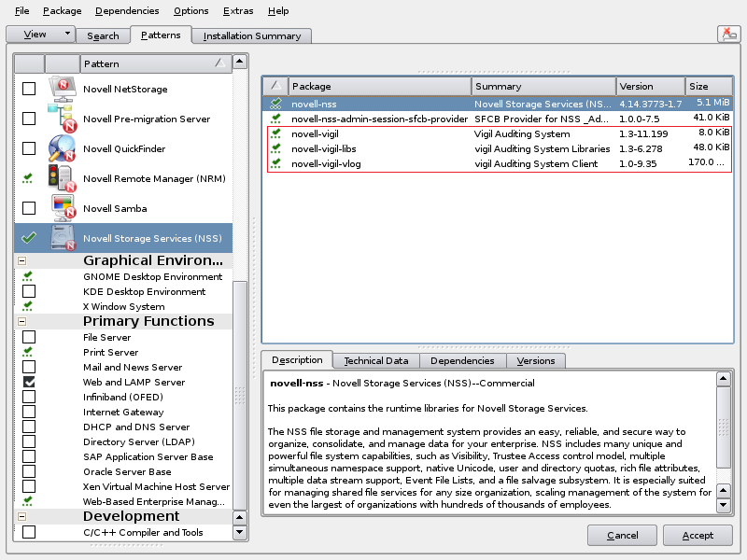Screen dimensions: 747x560
Task: Click the Novell Samba pattern icon
Action: pyautogui.click(x=63, y=208)
